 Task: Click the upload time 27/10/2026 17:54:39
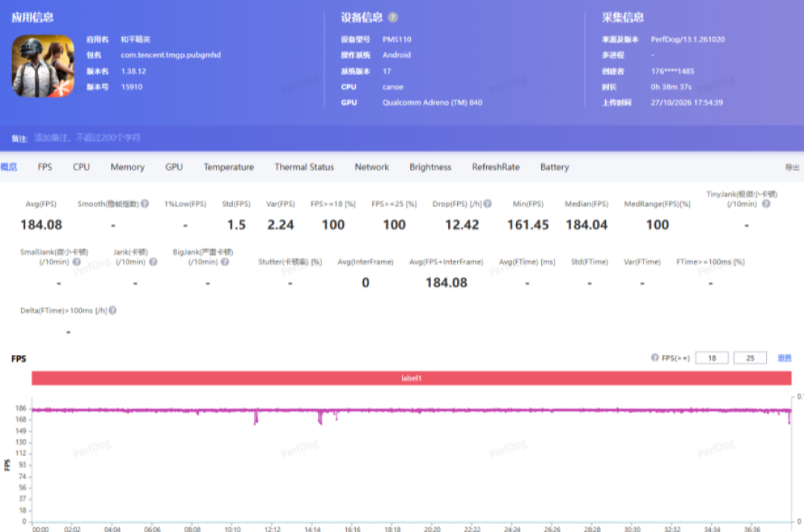click(x=686, y=103)
